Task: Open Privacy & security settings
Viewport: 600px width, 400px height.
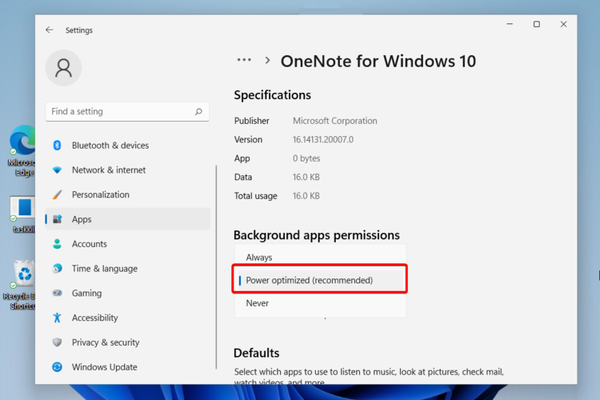Action: pyautogui.click(x=105, y=342)
